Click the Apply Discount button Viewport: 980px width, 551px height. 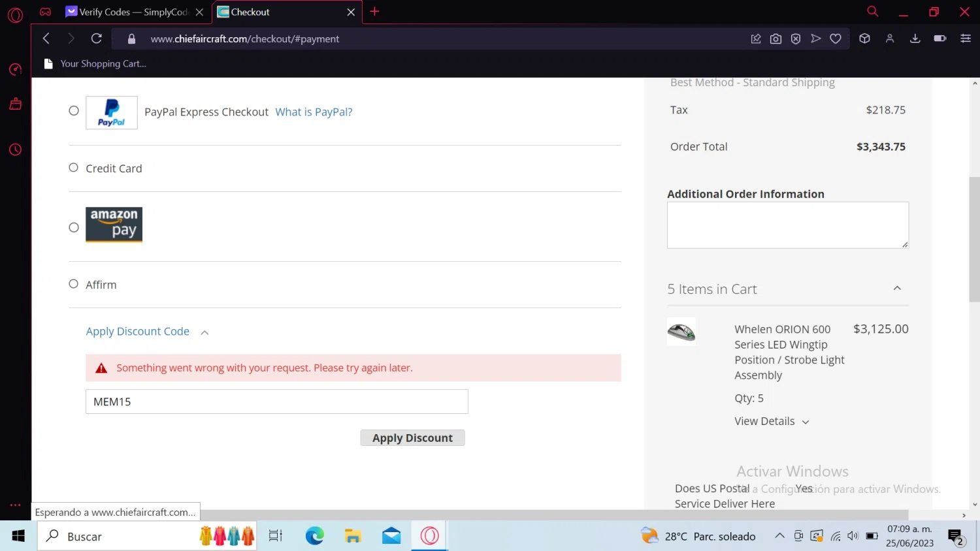412,438
